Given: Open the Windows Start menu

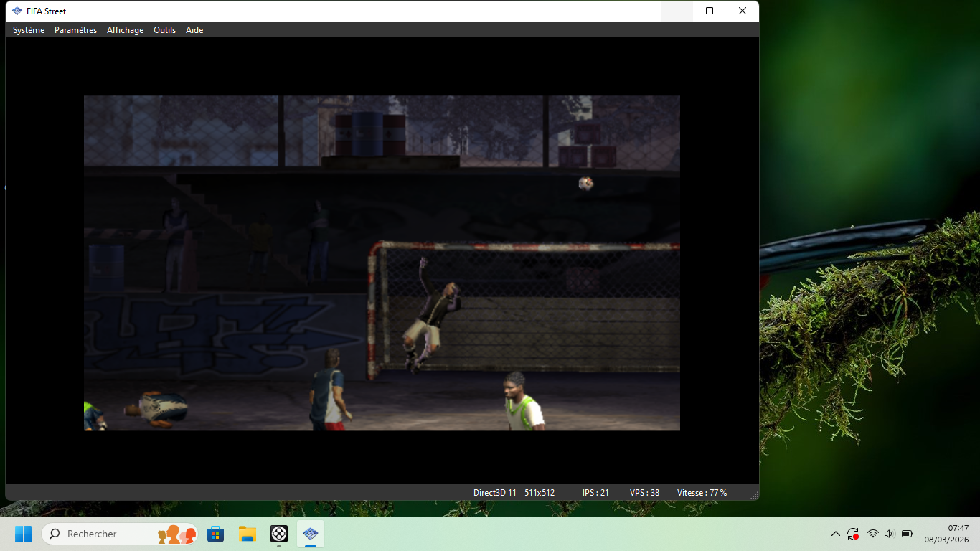Looking at the screenshot, I should coord(24,534).
